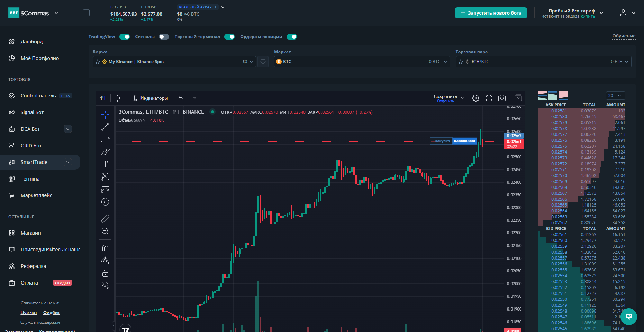Open the Маркет BTC dropdown
The image size is (644, 332).
tap(362, 62)
